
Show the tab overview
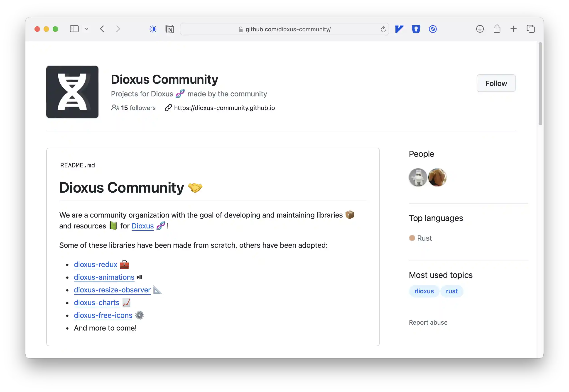coord(530,29)
